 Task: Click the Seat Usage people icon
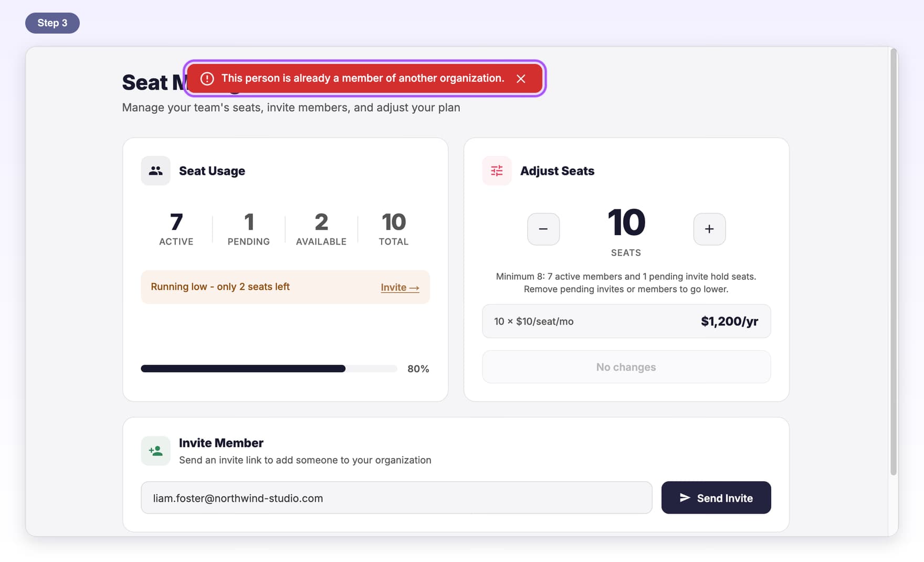(155, 171)
